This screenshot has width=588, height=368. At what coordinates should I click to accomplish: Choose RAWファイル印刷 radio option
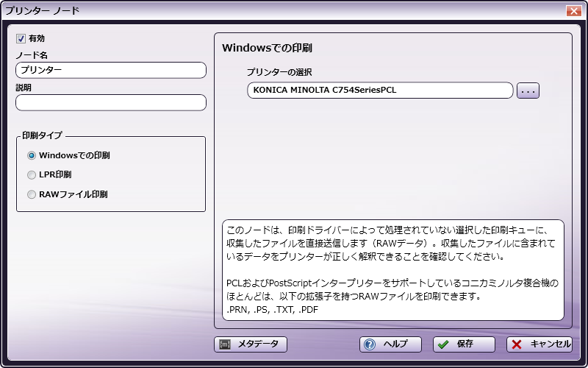32,194
